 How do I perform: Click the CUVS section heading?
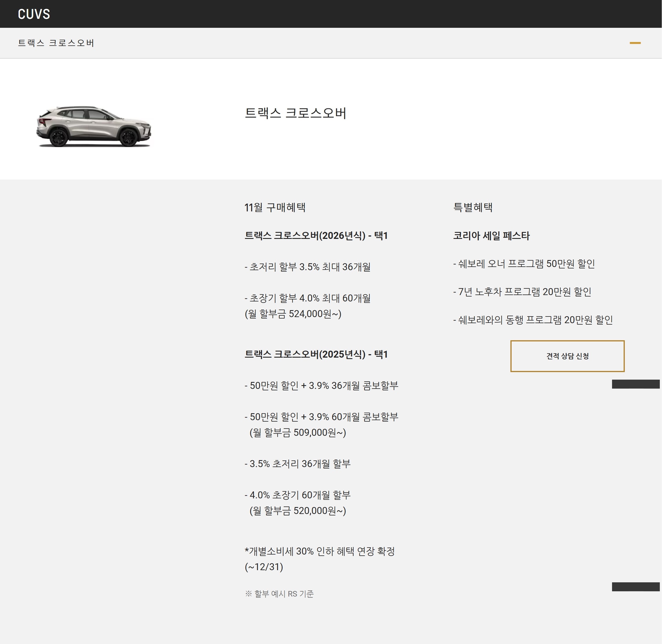tap(34, 14)
